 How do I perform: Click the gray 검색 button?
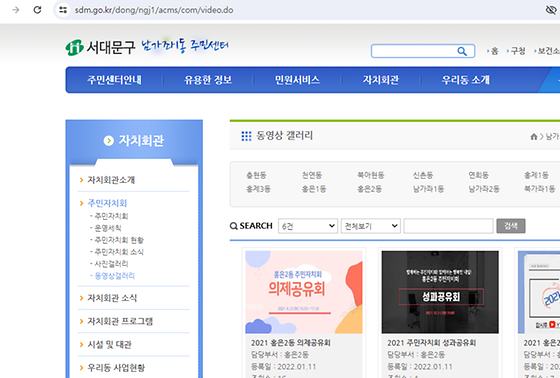[511, 226]
